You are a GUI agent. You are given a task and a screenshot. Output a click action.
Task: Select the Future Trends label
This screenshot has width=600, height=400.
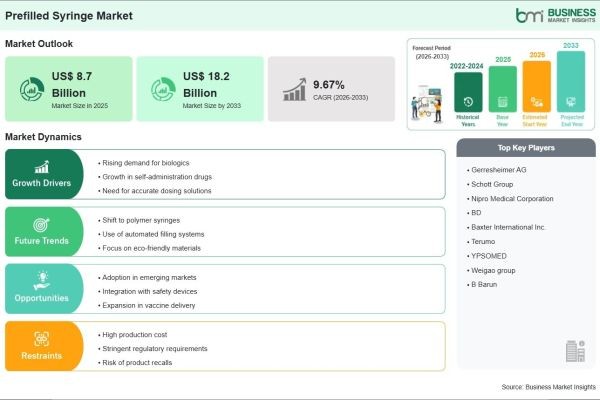[x=41, y=241]
